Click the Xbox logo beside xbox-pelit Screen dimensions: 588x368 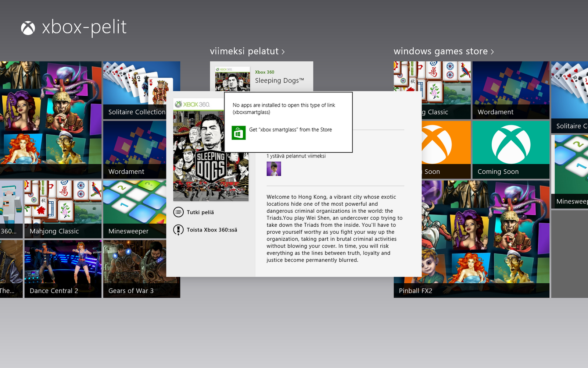28,28
